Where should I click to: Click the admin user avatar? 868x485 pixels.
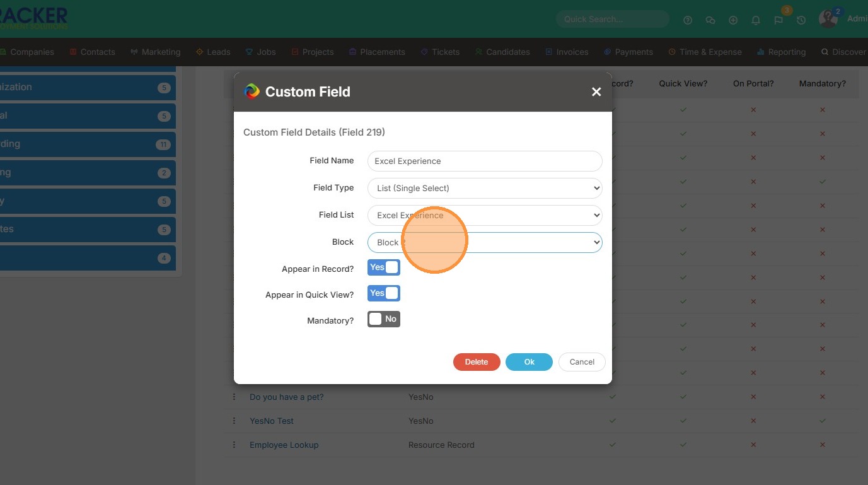coord(828,19)
